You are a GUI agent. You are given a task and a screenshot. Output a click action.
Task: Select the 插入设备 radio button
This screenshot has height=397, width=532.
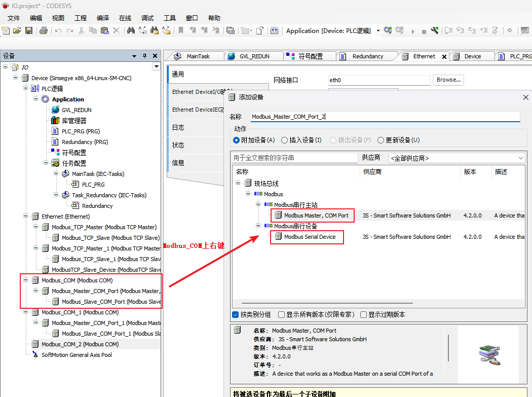(x=284, y=140)
